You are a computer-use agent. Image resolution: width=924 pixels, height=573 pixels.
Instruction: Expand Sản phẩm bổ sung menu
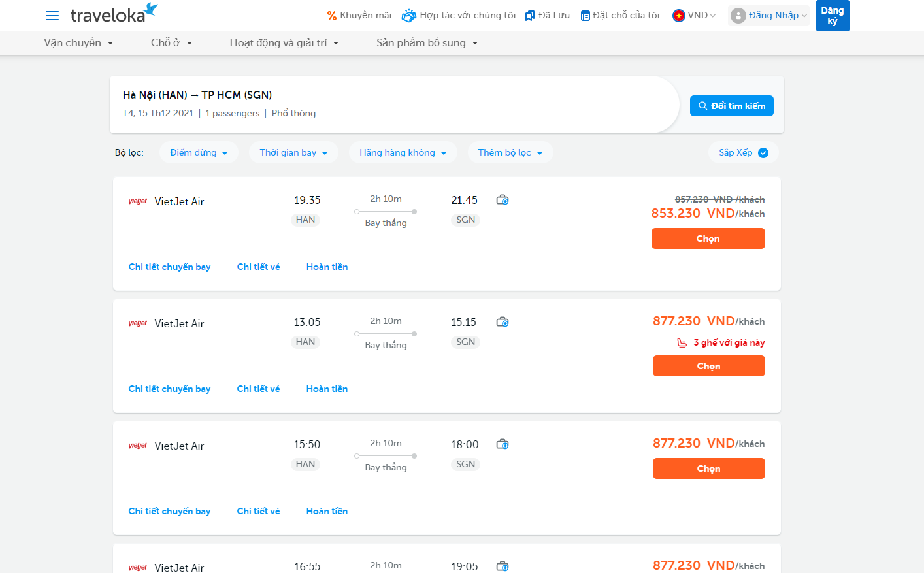tap(427, 43)
